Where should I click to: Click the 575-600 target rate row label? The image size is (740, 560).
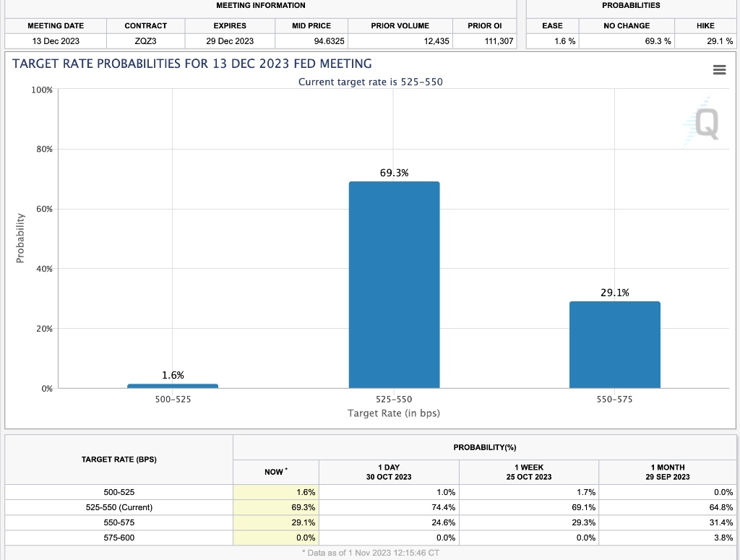tap(119, 538)
